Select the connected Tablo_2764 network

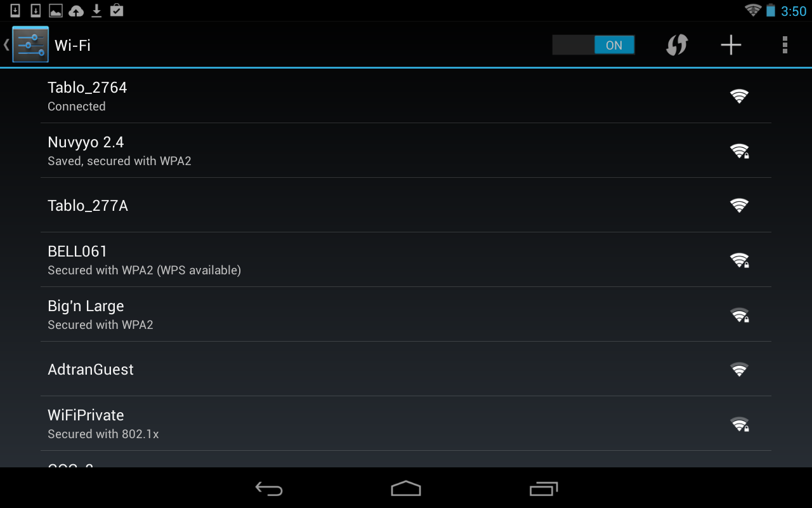(406, 96)
